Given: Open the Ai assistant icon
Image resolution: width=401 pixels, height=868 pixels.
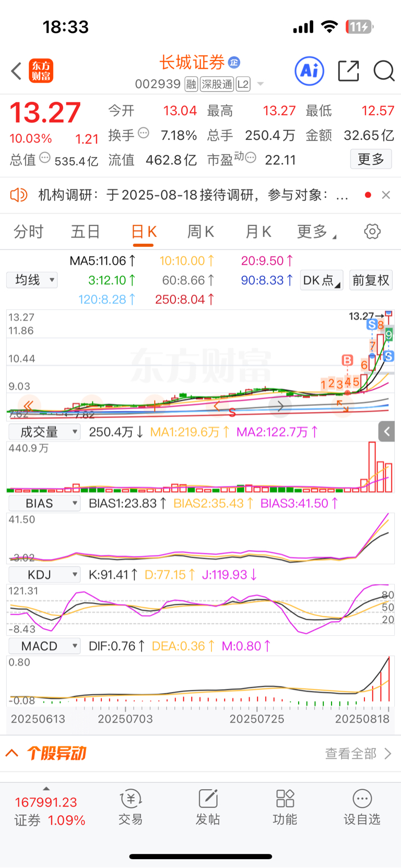Looking at the screenshot, I should 310,70.
